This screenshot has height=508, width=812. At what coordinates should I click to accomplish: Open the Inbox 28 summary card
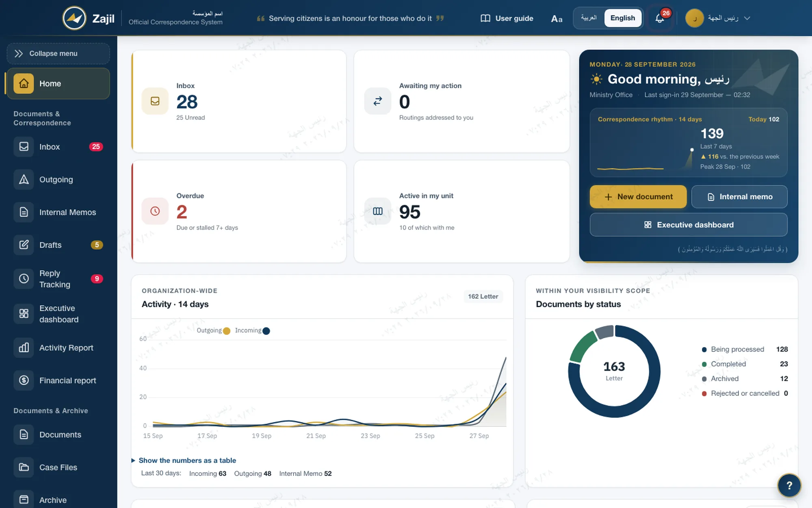[239, 101]
